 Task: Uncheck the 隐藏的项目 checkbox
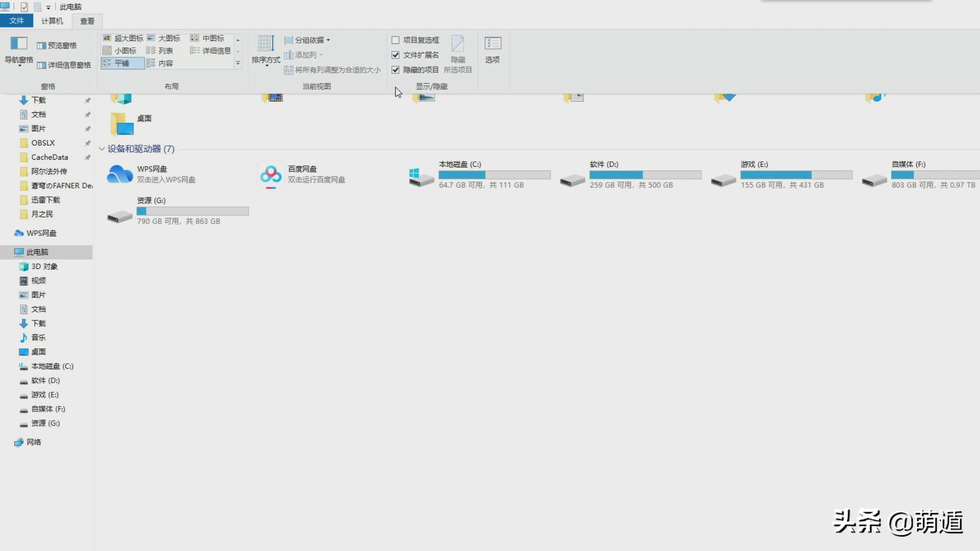tap(396, 69)
